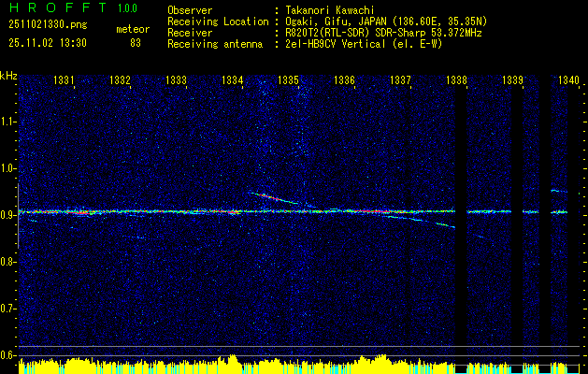Click the 1334 time marker

[232, 79]
